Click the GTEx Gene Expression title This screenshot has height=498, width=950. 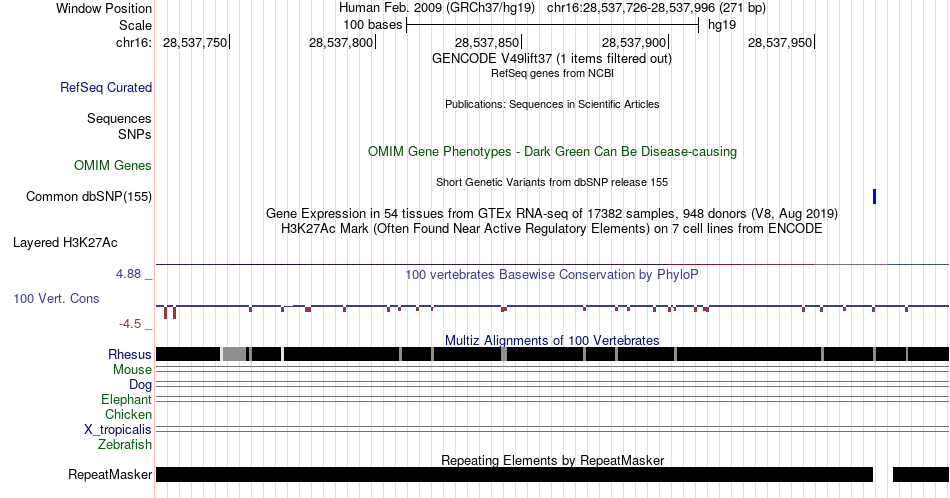(552, 213)
